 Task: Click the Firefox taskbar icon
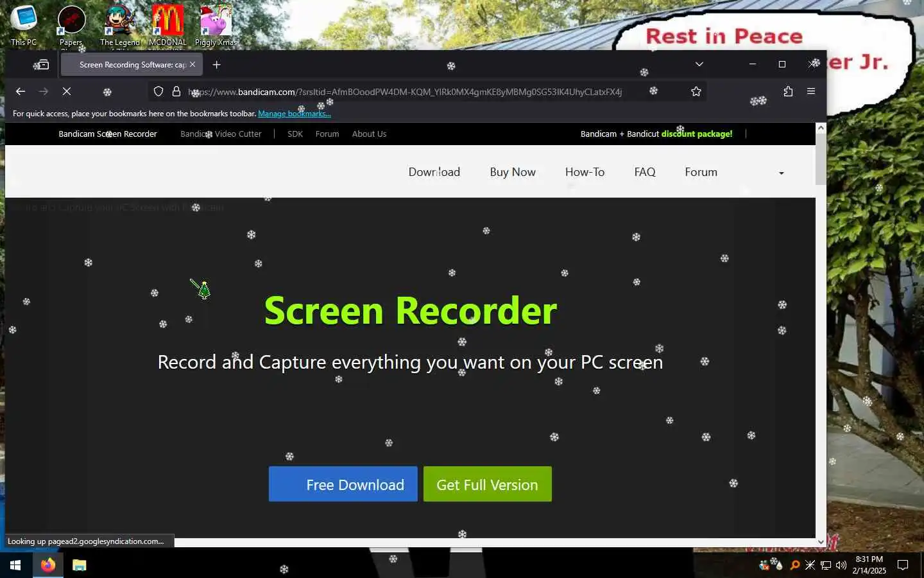pyautogui.click(x=48, y=565)
